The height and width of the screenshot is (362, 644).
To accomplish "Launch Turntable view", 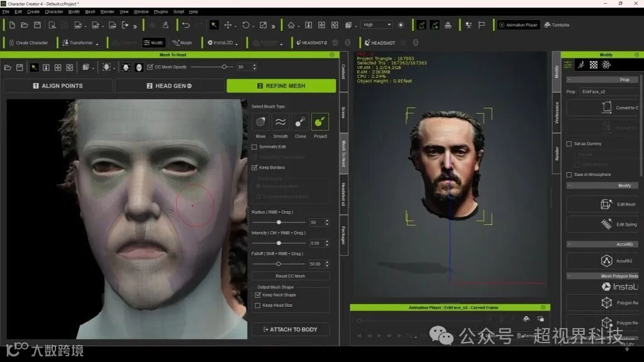I will 557,25.
